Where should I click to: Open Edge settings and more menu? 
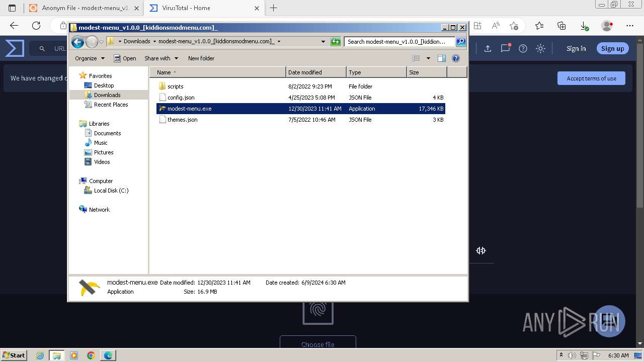630,26
